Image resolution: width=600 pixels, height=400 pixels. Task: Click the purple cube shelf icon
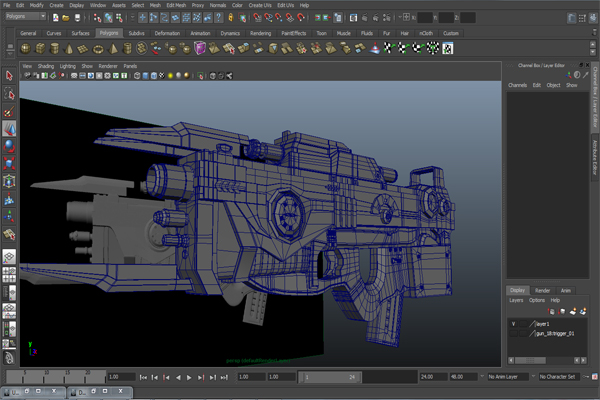point(200,49)
